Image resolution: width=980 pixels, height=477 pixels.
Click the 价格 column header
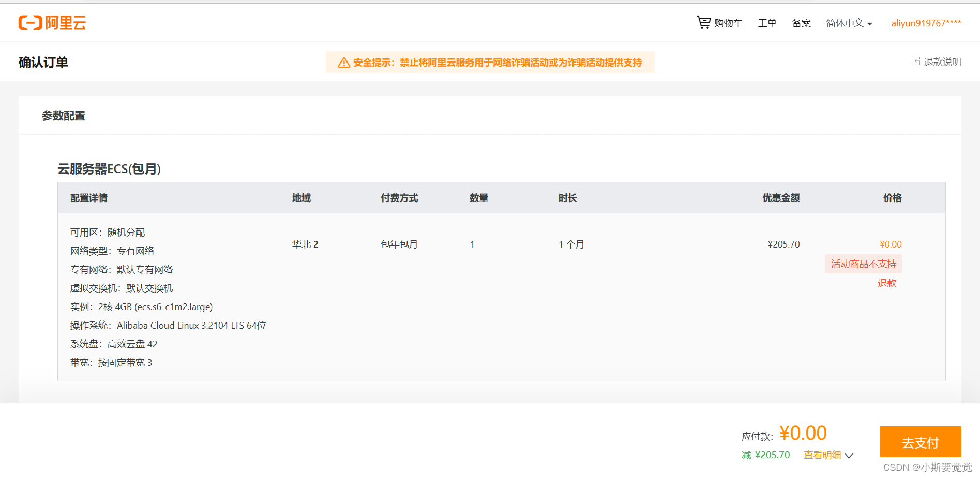coord(892,198)
